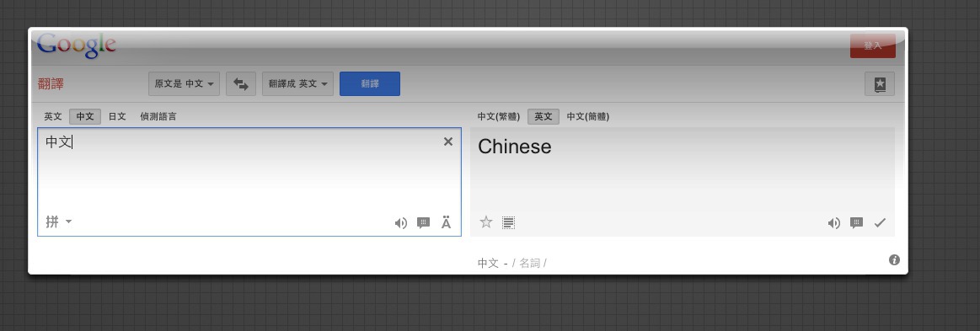
Task: Select 中文 as source language
Action: [85, 116]
